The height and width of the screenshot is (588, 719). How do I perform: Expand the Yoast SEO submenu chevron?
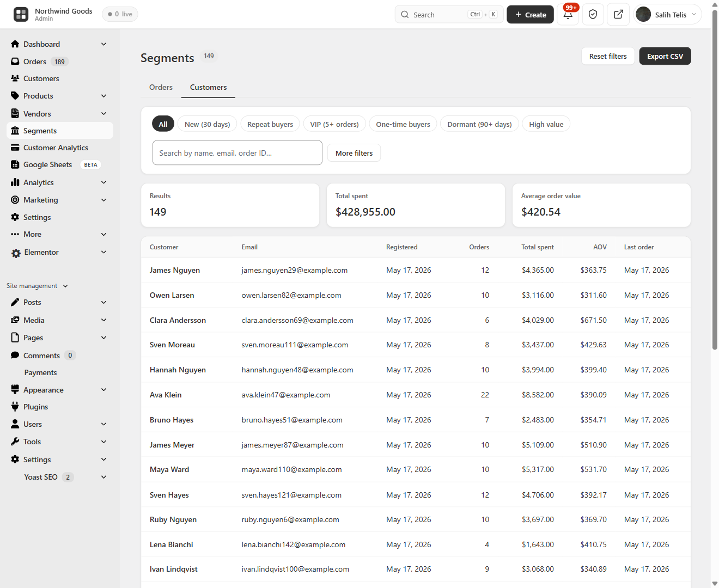103,477
